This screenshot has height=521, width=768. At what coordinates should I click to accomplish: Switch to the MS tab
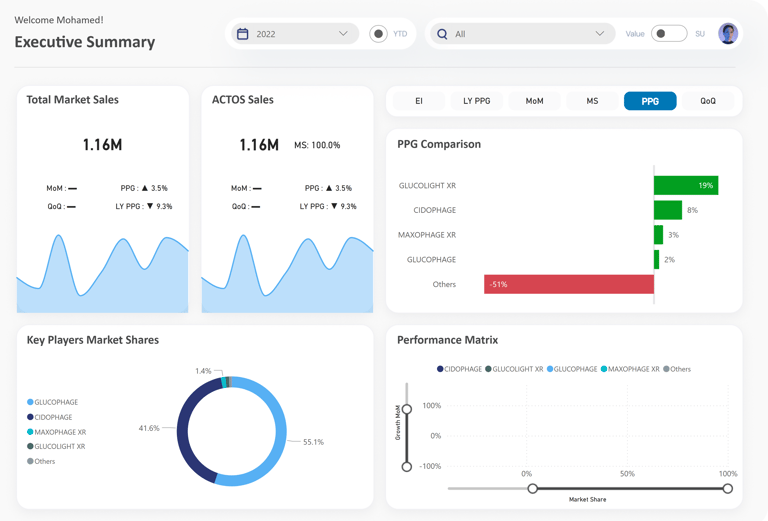[592, 101]
